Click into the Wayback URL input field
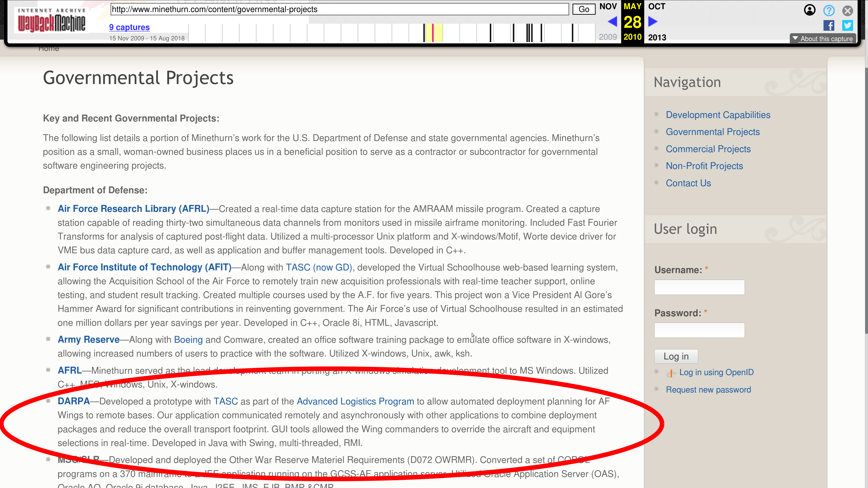Image resolution: width=868 pixels, height=488 pixels. coord(340,9)
